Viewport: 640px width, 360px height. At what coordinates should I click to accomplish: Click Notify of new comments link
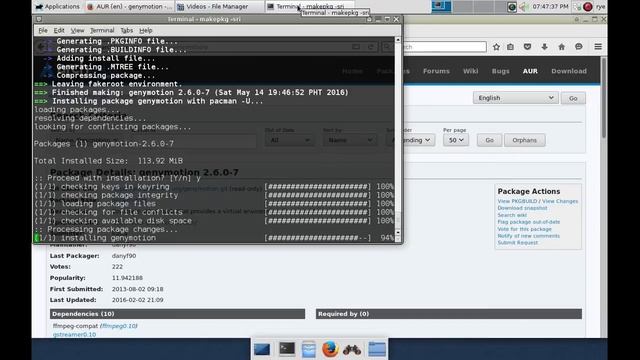click(x=529, y=236)
